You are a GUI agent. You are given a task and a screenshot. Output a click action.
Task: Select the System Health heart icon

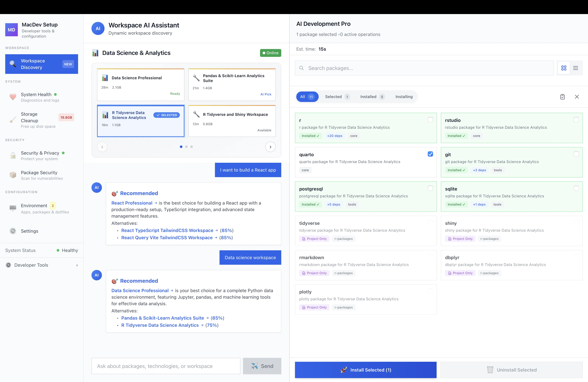click(x=13, y=97)
